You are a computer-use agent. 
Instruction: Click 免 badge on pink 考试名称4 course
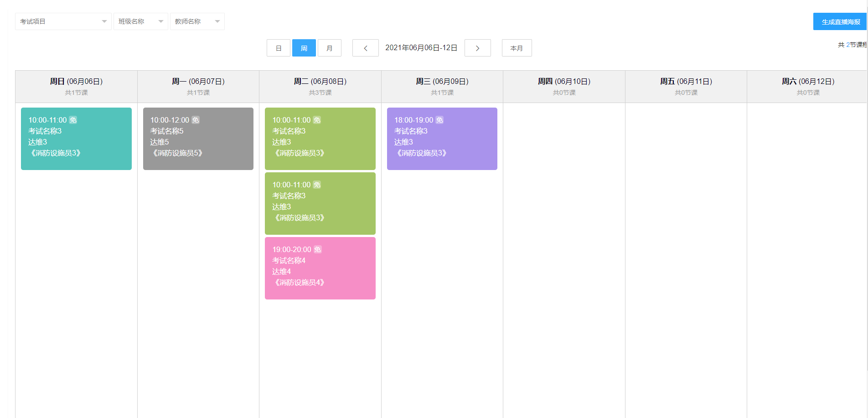point(318,249)
